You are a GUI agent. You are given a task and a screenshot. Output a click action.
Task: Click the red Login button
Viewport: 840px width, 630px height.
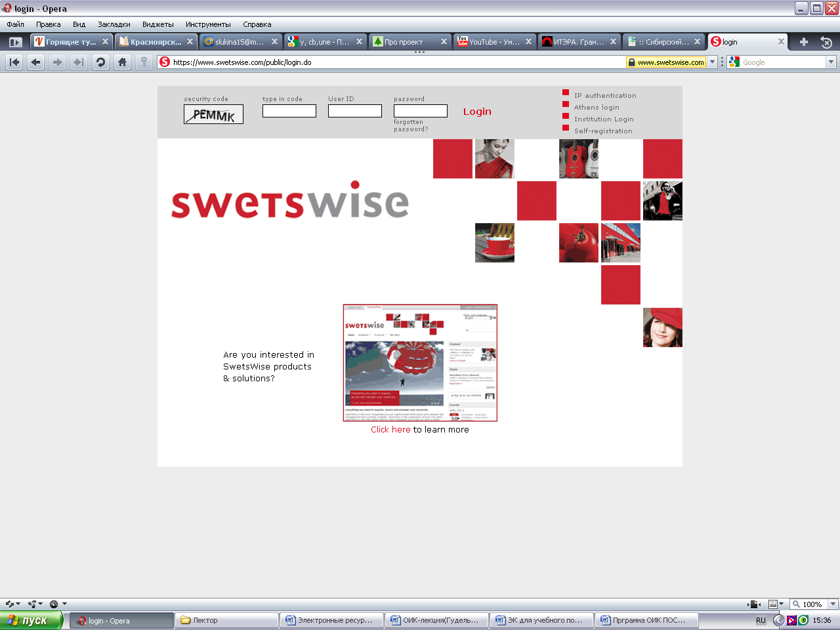477,112
